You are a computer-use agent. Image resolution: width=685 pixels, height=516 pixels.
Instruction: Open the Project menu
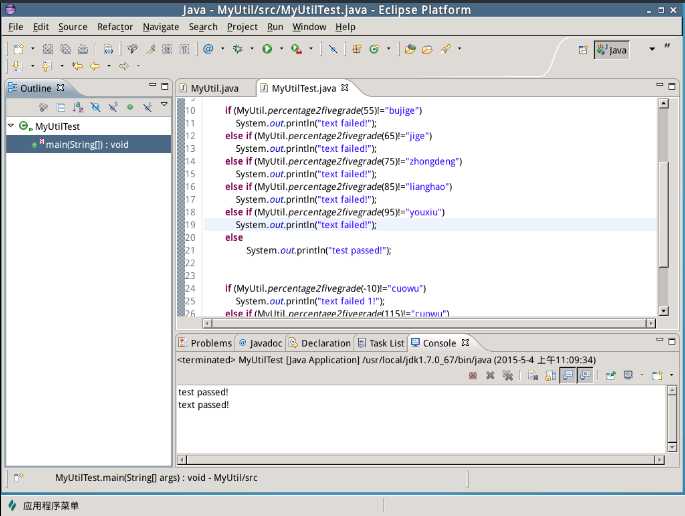[242, 27]
